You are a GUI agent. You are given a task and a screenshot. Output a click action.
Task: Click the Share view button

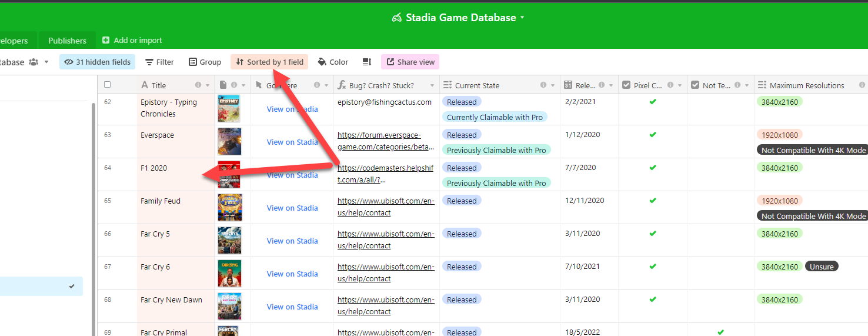tap(410, 62)
